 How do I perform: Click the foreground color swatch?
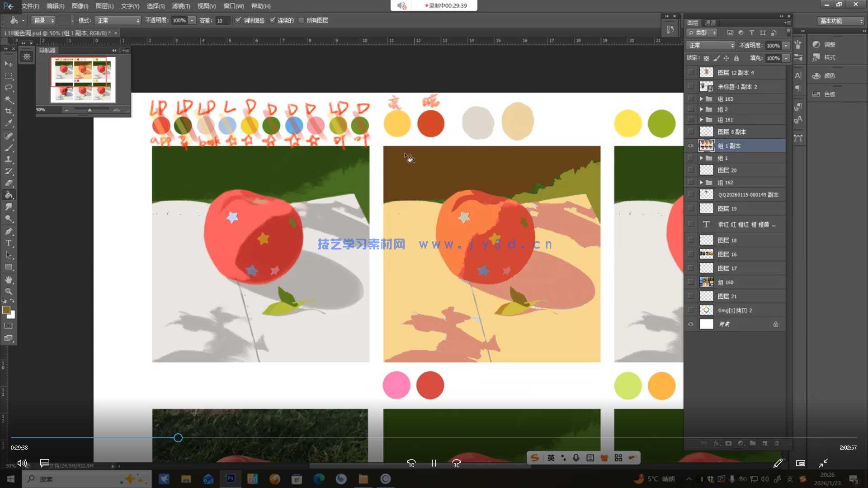[x=6, y=310]
